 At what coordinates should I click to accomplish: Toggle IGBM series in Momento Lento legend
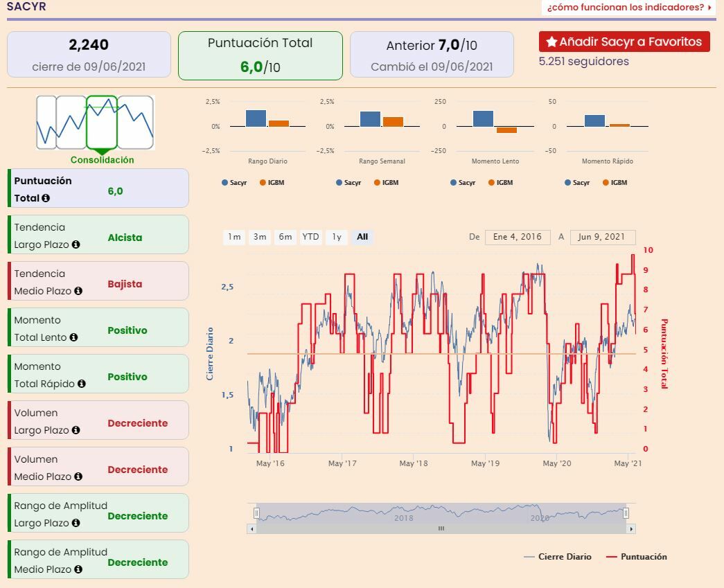500,183
